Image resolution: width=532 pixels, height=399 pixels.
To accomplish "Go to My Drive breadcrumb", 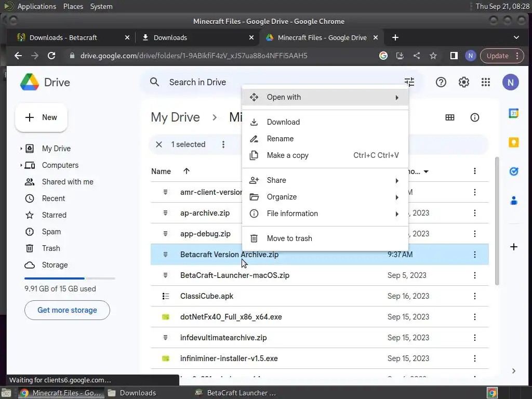I will [175, 117].
